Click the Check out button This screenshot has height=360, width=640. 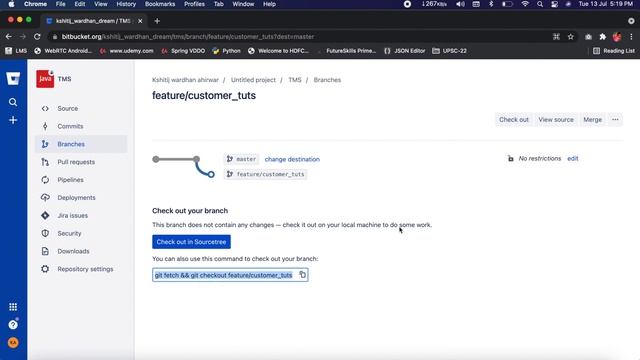tap(513, 120)
